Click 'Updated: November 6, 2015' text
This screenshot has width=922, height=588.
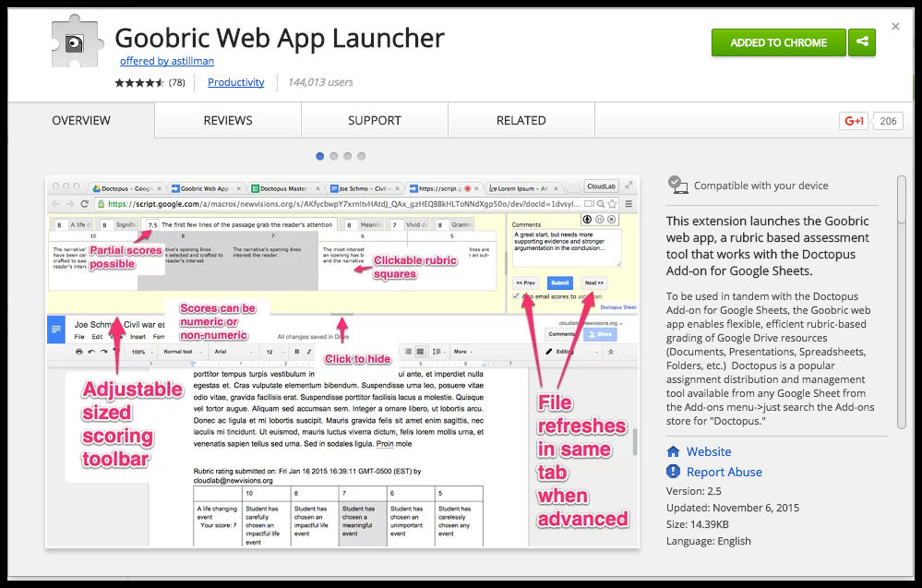pos(733,508)
